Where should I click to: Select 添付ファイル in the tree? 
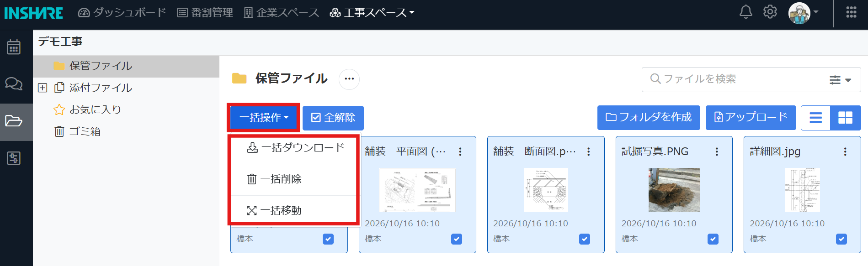pyautogui.click(x=101, y=88)
